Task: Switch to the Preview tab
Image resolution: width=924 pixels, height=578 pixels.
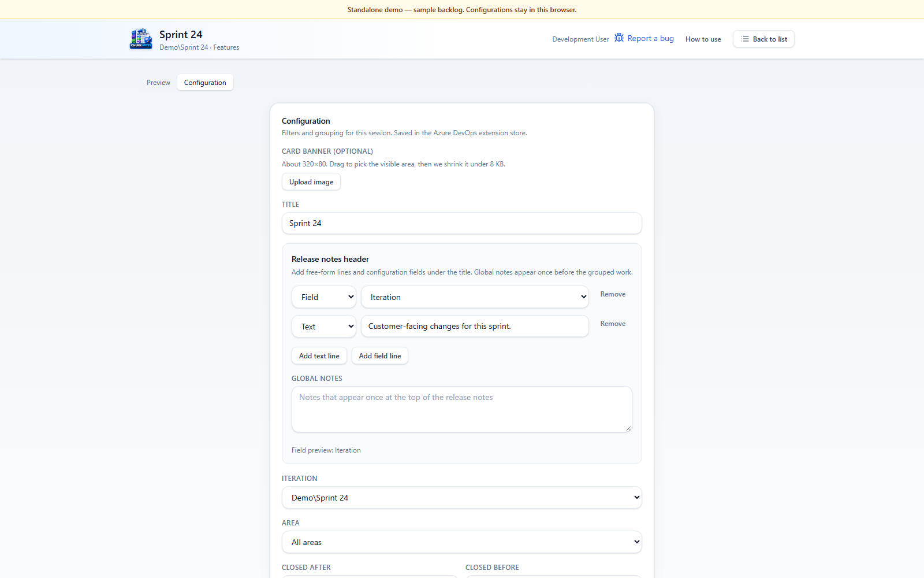Action: (158, 83)
